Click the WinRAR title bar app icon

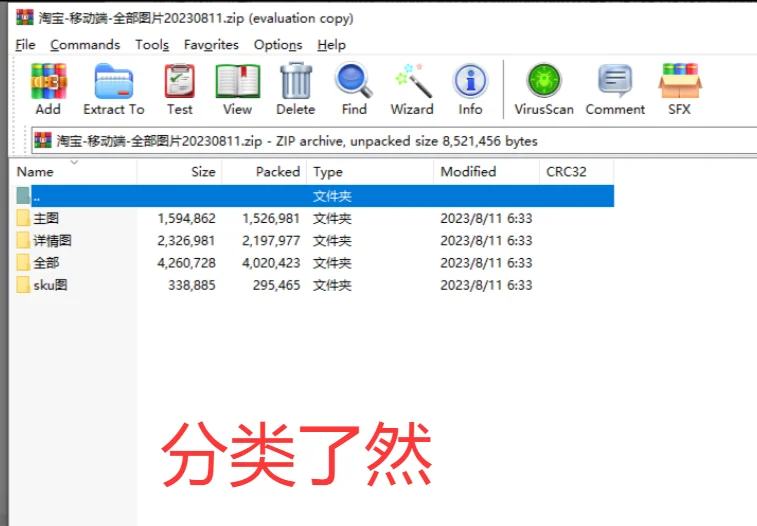click(x=25, y=17)
